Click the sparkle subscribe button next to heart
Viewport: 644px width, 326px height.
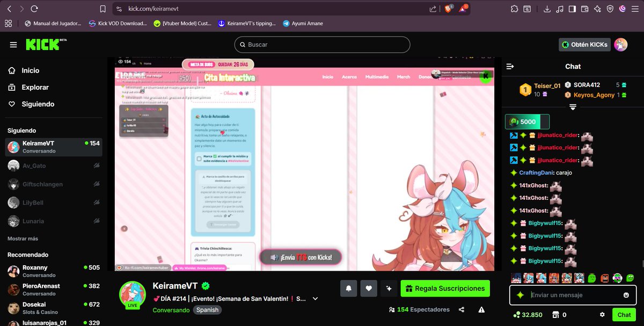pyautogui.click(x=389, y=288)
